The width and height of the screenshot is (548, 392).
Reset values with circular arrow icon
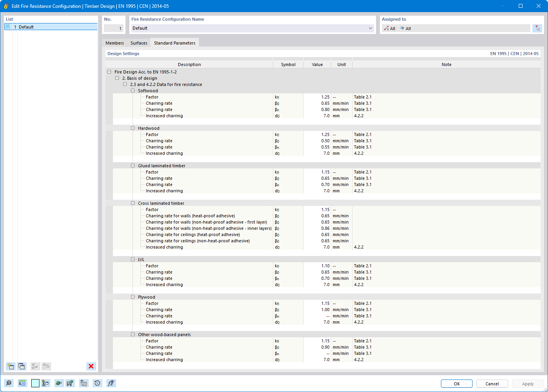coord(97,383)
